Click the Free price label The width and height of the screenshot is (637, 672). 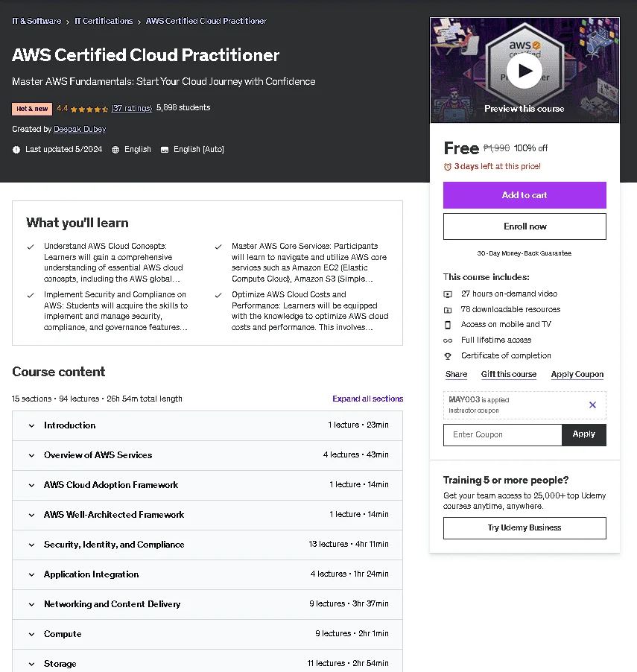[461, 149]
